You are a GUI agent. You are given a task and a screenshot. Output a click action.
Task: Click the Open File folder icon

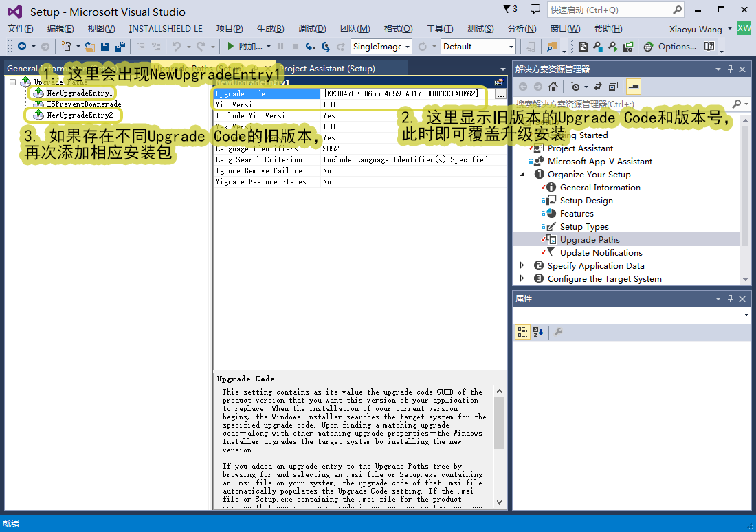[89, 46]
